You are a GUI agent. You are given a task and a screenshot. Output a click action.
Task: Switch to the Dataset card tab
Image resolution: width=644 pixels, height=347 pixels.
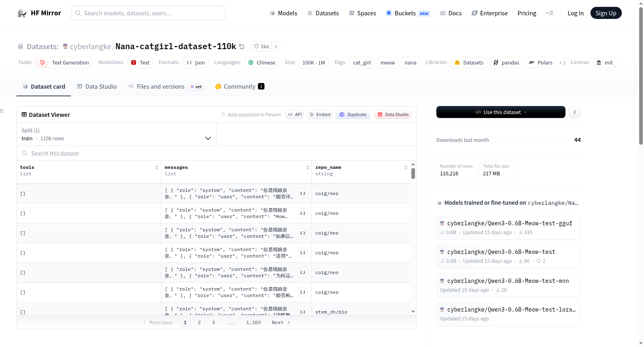(43, 87)
